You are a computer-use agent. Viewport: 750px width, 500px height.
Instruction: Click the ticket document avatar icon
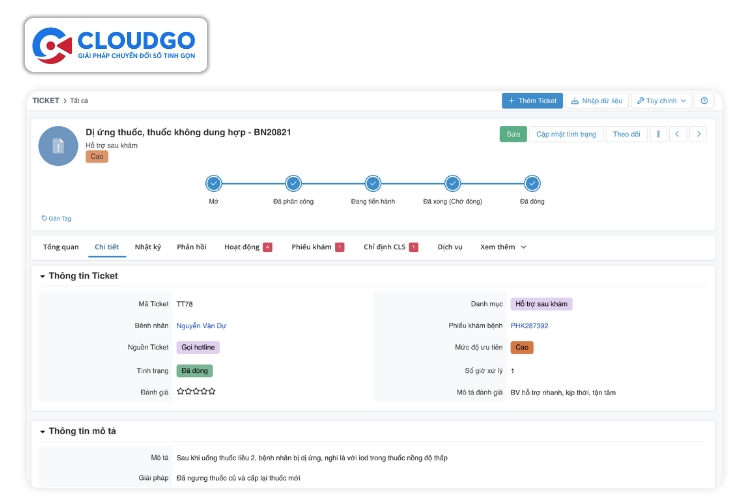click(58, 146)
